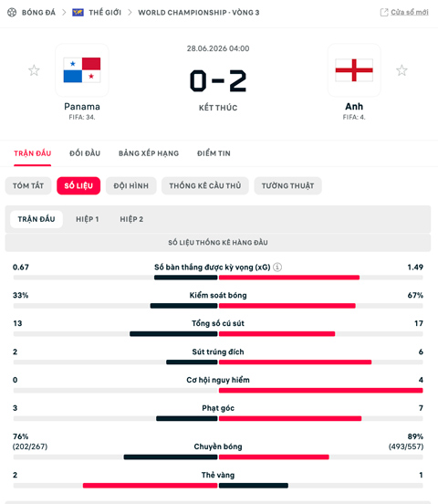The width and height of the screenshot is (438, 504).
Task: Open the Cửa sổ mới link
Action: pyautogui.click(x=410, y=12)
